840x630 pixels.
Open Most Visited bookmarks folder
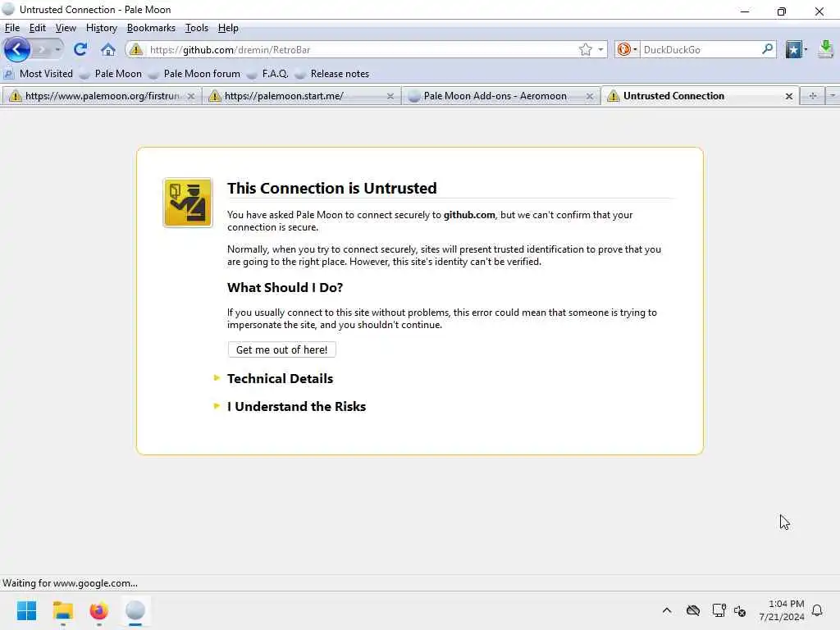(39, 74)
